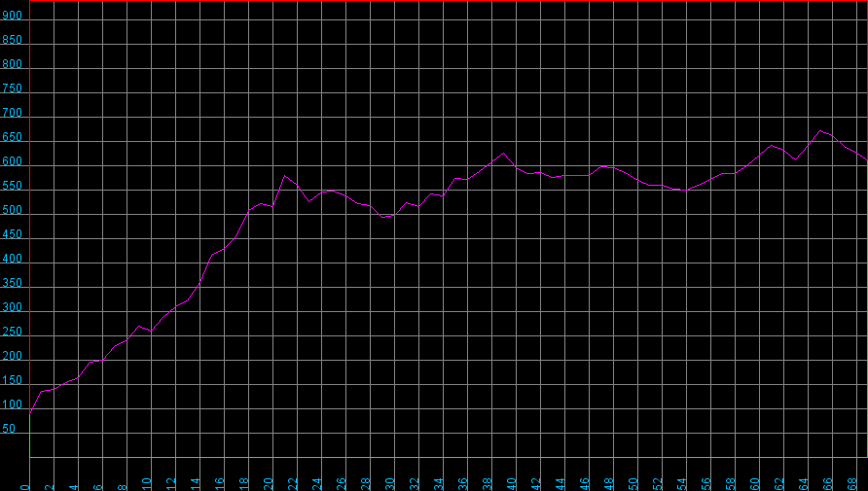Pick the horizontal axis label 10

[x=147, y=484]
